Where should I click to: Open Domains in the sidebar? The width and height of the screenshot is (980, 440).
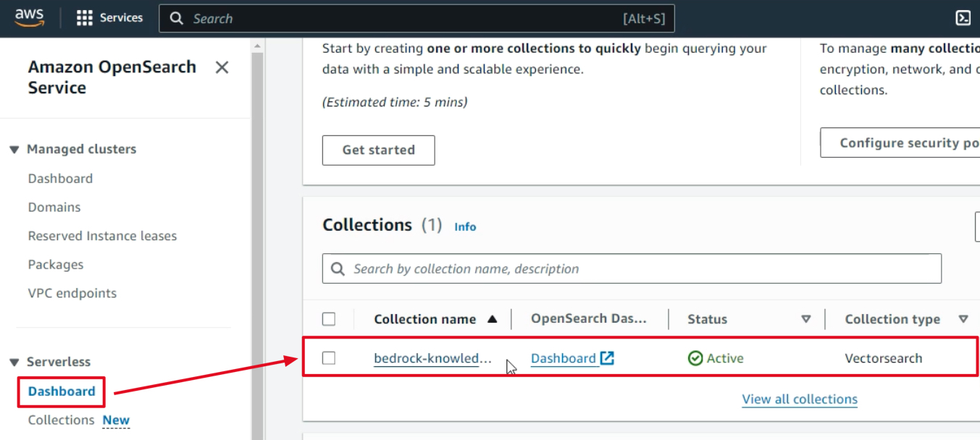(54, 207)
